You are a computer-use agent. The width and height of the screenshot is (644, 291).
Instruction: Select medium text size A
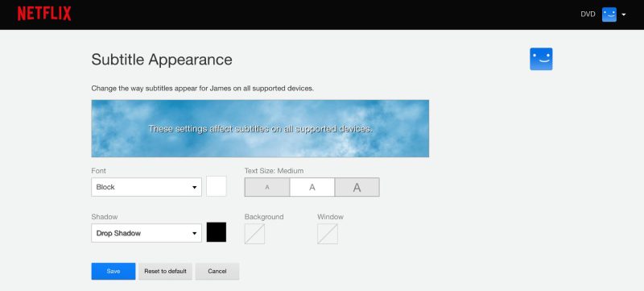pyautogui.click(x=312, y=188)
